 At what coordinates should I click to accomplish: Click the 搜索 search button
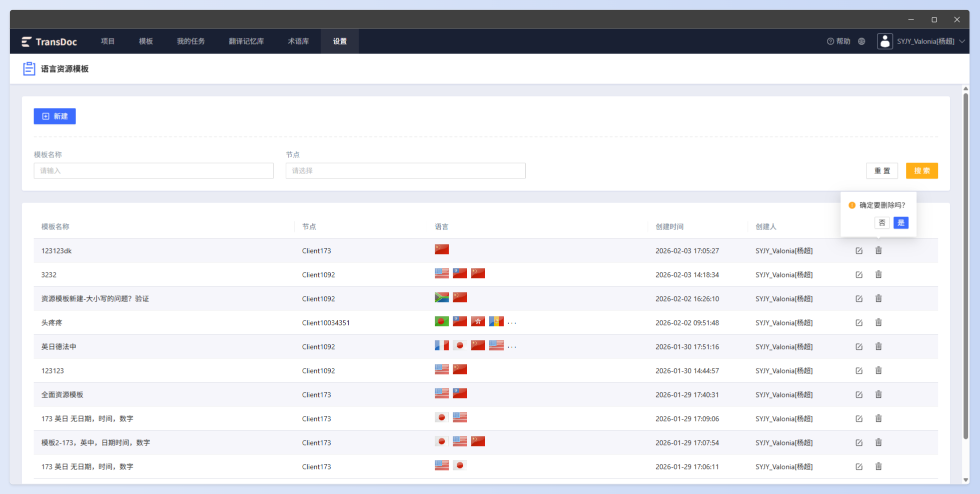[922, 170]
